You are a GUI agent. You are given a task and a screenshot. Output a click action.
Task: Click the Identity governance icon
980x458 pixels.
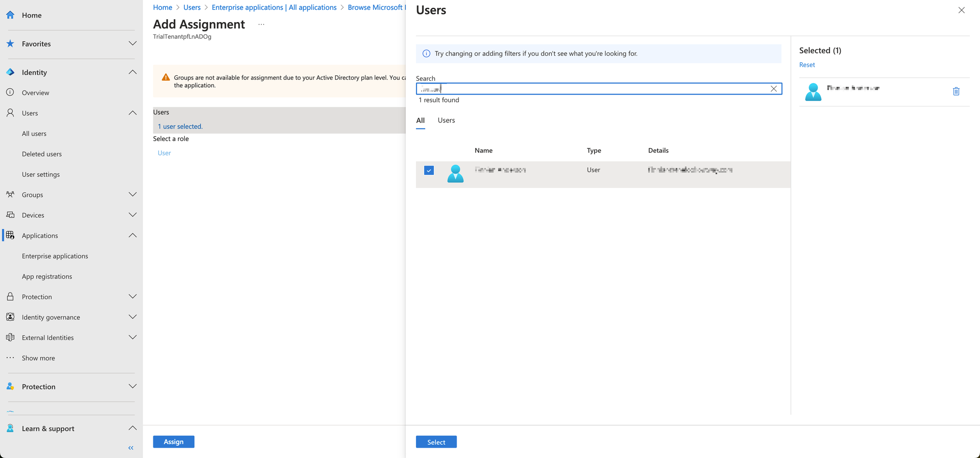point(10,317)
